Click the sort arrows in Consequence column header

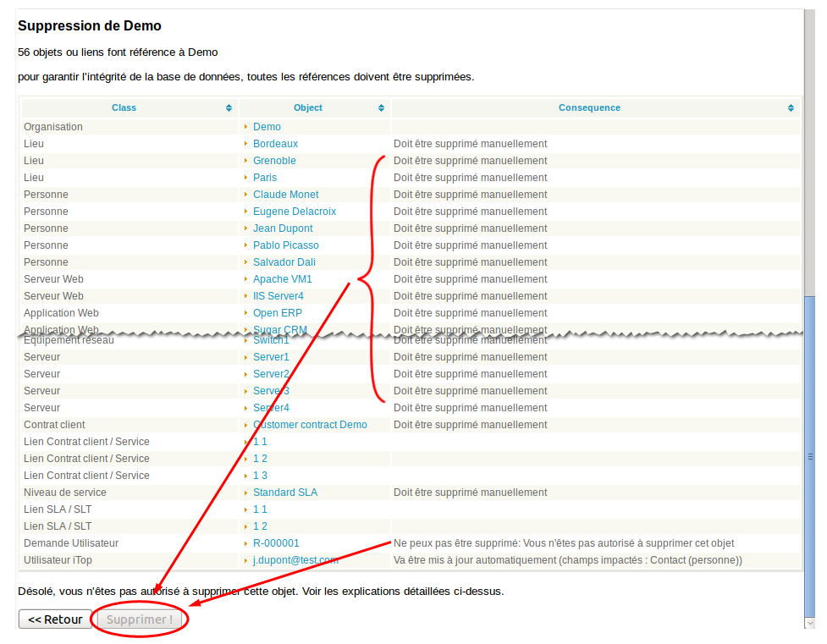click(x=791, y=108)
